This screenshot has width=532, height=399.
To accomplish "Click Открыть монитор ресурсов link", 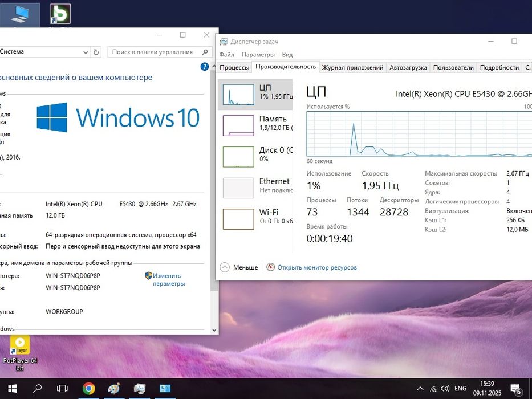I will pos(317,267).
